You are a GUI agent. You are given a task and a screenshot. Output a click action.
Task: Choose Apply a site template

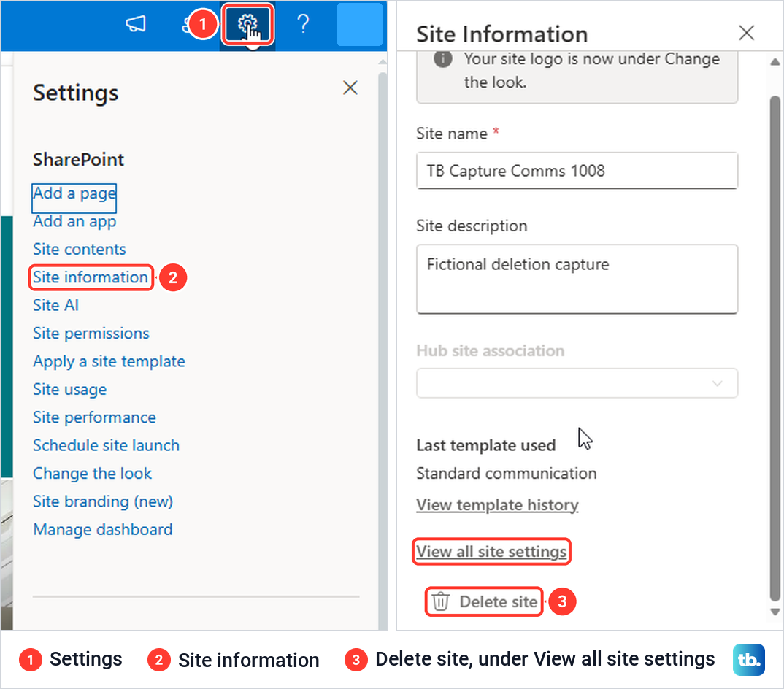[x=109, y=361]
